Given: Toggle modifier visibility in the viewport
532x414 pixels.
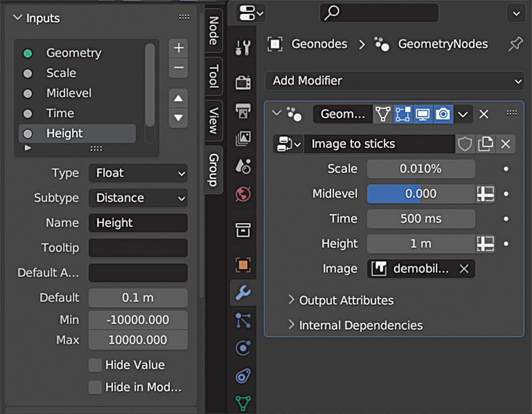Looking at the screenshot, I should tap(423, 114).
